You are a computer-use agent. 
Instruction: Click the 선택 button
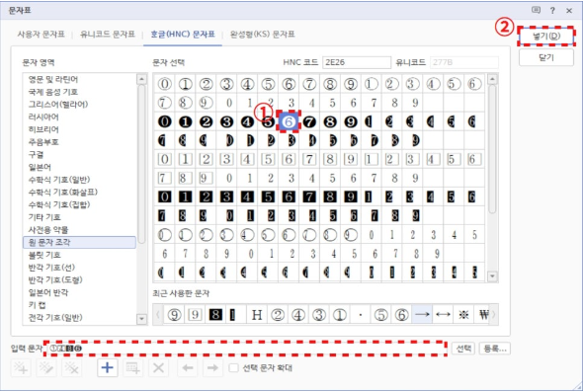tap(463, 349)
